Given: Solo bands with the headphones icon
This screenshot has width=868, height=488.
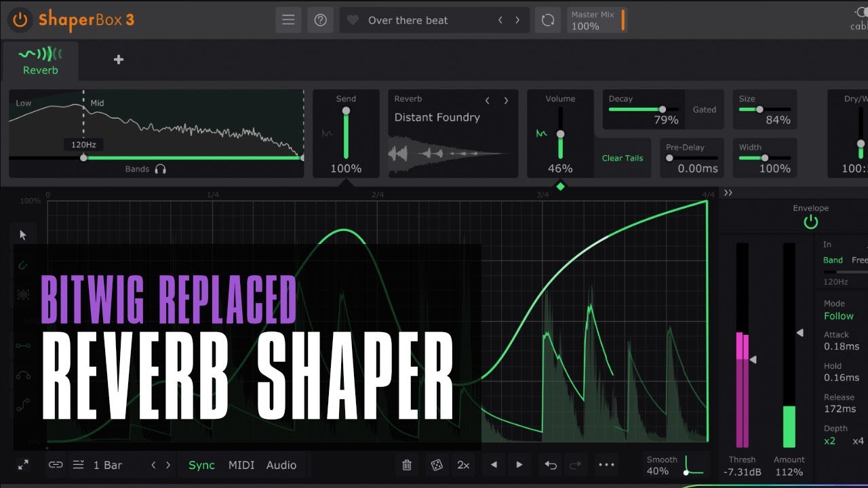Looking at the screenshot, I should pyautogui.click(x=161, y=169).
